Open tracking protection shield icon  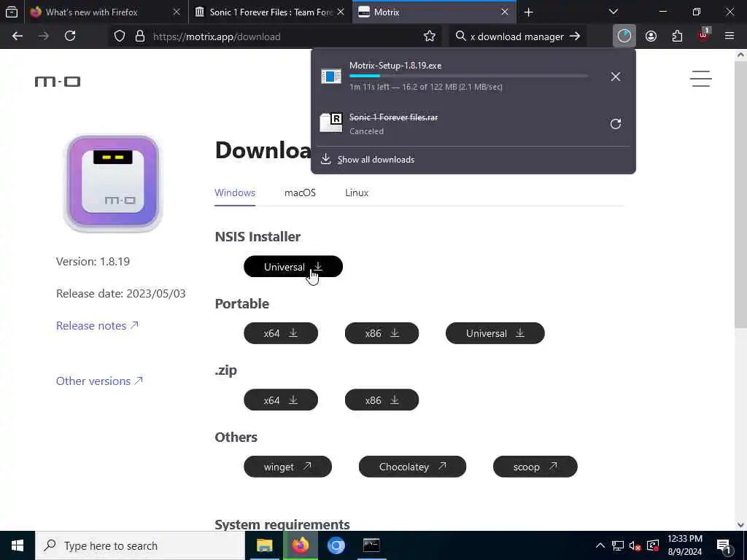point(120,36)
